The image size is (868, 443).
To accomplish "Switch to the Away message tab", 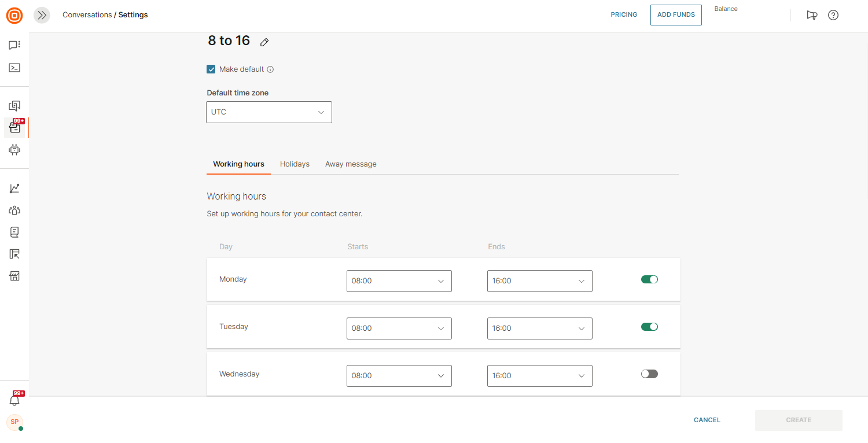I will coord(351,164).
